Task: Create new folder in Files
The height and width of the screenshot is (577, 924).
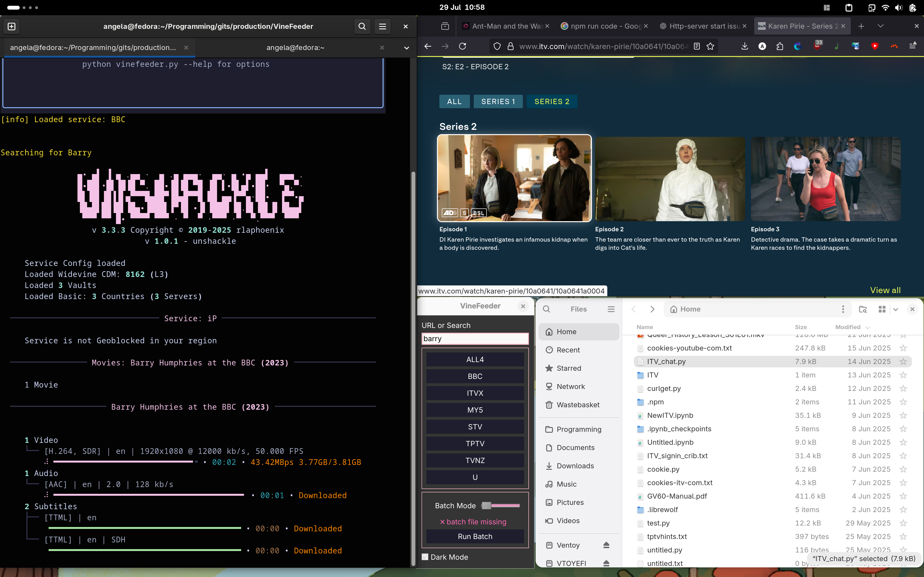Action: (x=863, y=309)
